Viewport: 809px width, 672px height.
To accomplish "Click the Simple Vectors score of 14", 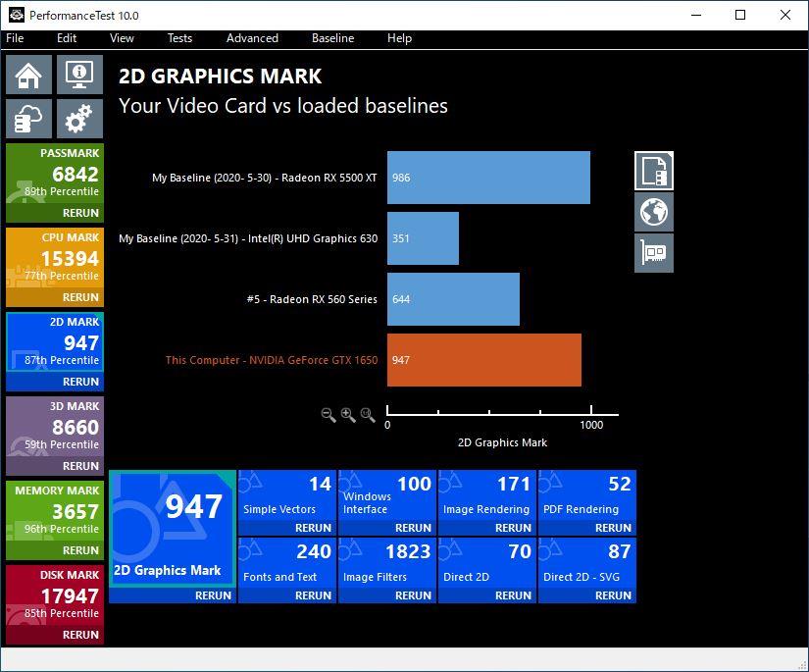I will pyautogui.click(x=320, y=484).
